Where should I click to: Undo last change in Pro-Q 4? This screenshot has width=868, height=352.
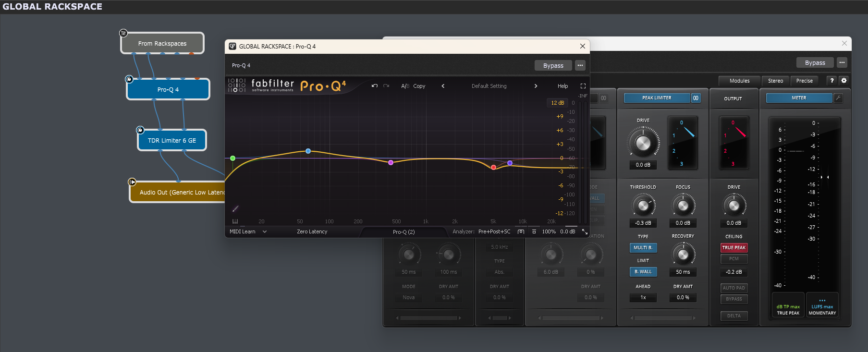pos(375,86)
